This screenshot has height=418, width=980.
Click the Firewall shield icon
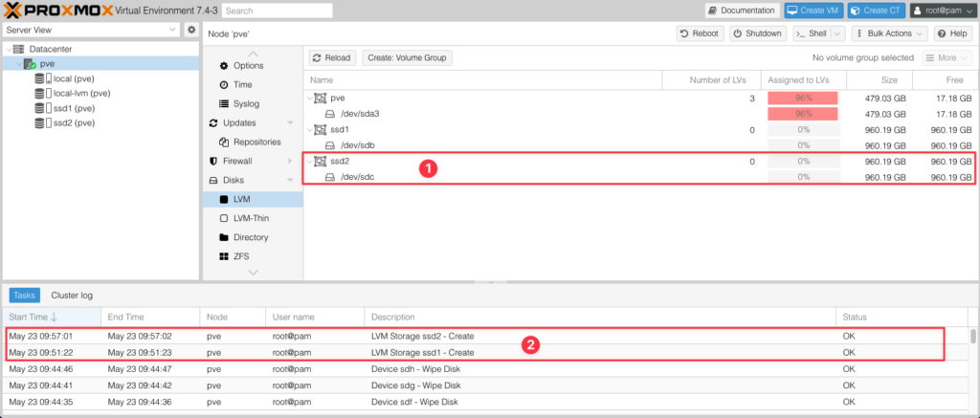(213, 162)
